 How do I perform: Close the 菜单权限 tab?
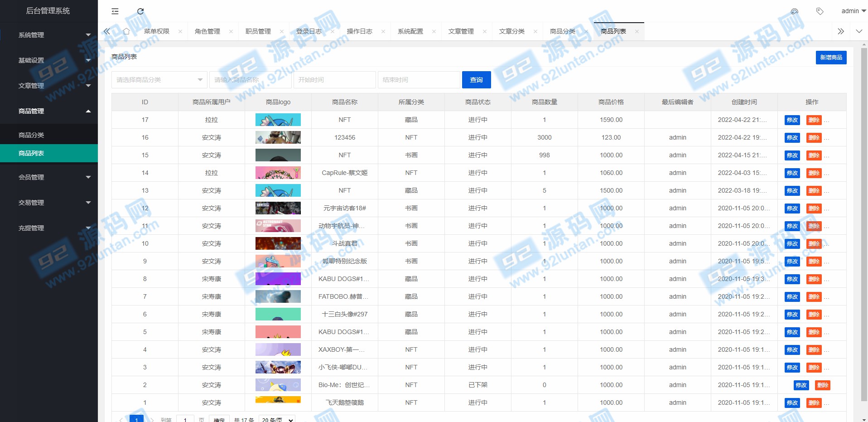tap(180, 32)
